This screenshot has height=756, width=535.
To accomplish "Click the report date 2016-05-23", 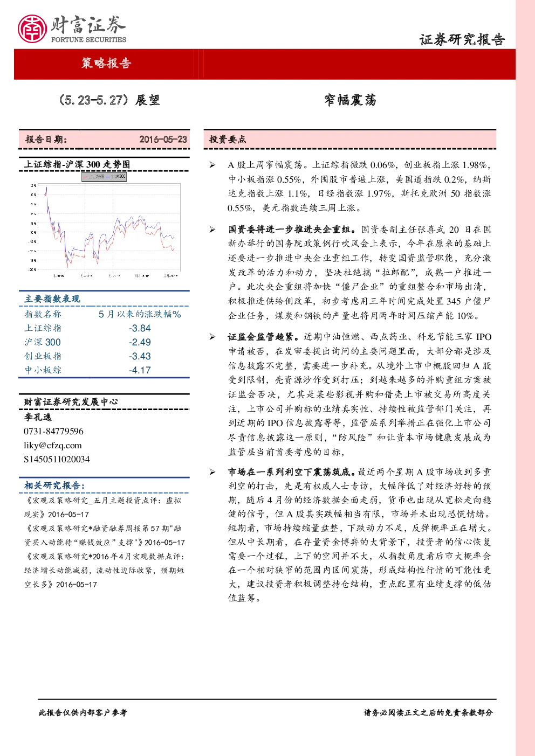I will (x=163, y=139).
